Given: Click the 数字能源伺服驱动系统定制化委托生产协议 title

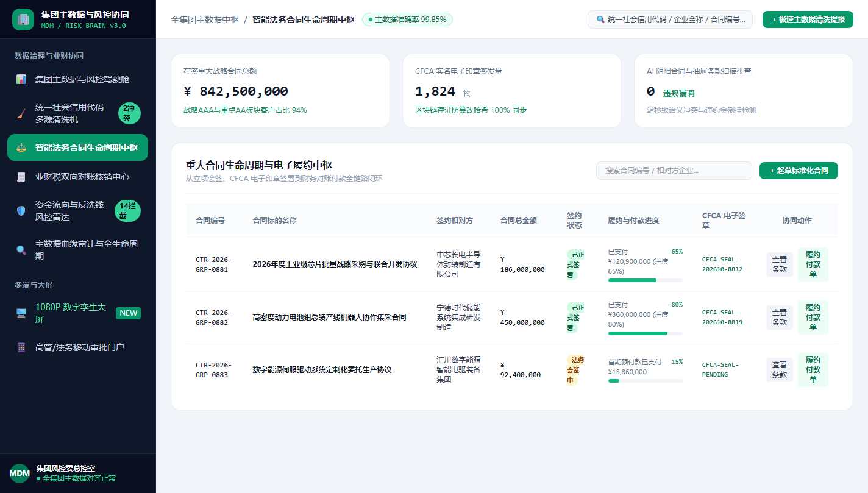Looking at the screenshot, I should coord(322,370).
